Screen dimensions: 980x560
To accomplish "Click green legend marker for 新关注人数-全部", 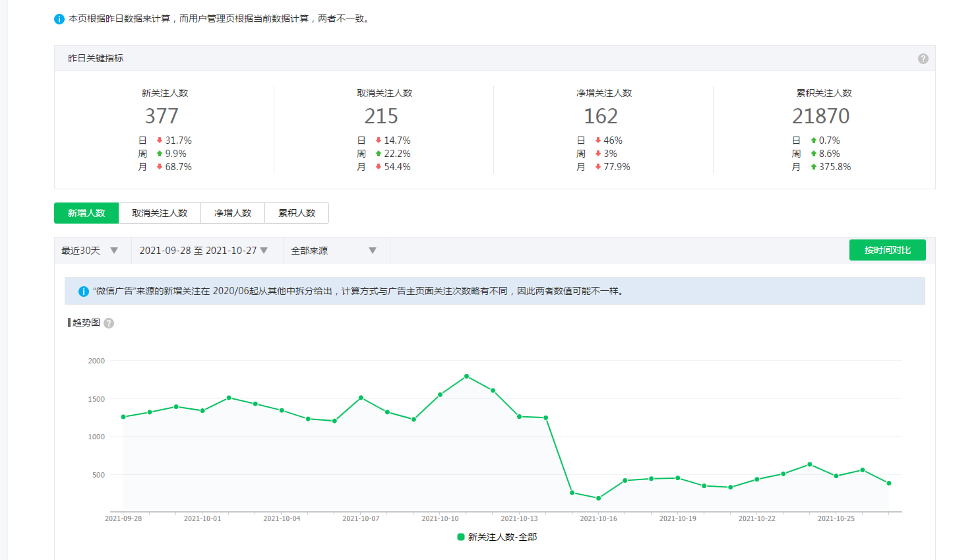I will 461,537.
